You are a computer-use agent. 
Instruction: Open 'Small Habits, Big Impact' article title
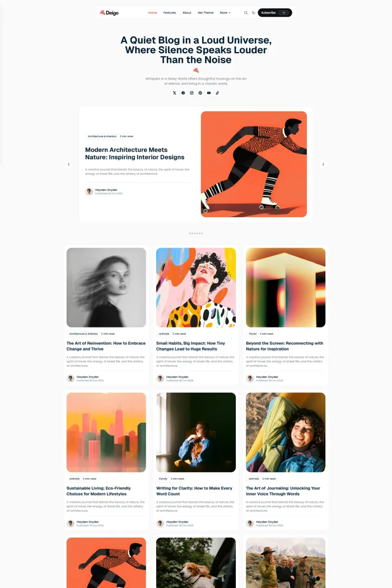pos(190,346)
